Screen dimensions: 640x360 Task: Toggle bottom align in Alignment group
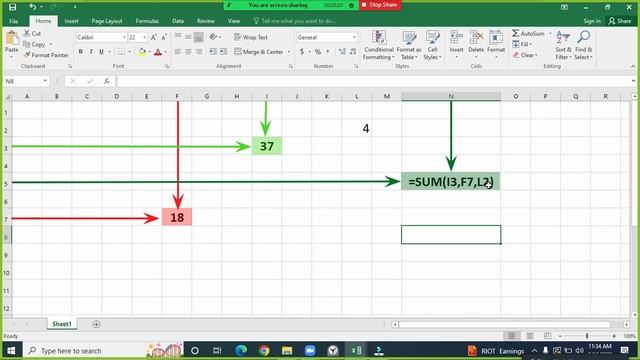pyautogui.click(x=198, y=37)
